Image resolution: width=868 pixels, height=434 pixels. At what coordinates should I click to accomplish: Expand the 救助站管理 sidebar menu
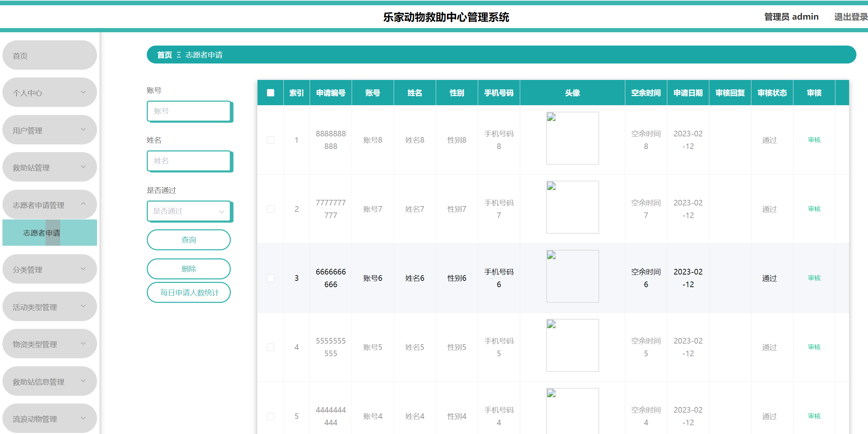[49, 167]
